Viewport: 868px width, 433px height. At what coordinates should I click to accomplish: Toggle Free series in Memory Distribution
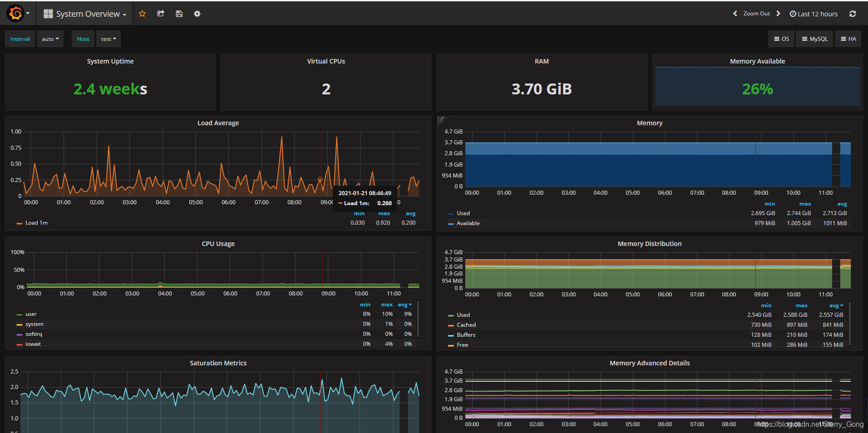(462, 345)
